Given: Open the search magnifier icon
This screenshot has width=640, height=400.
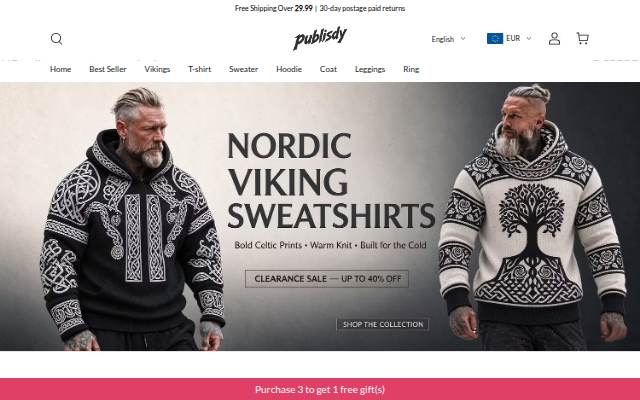Looking at the screenshot, I should coord(56,39).
